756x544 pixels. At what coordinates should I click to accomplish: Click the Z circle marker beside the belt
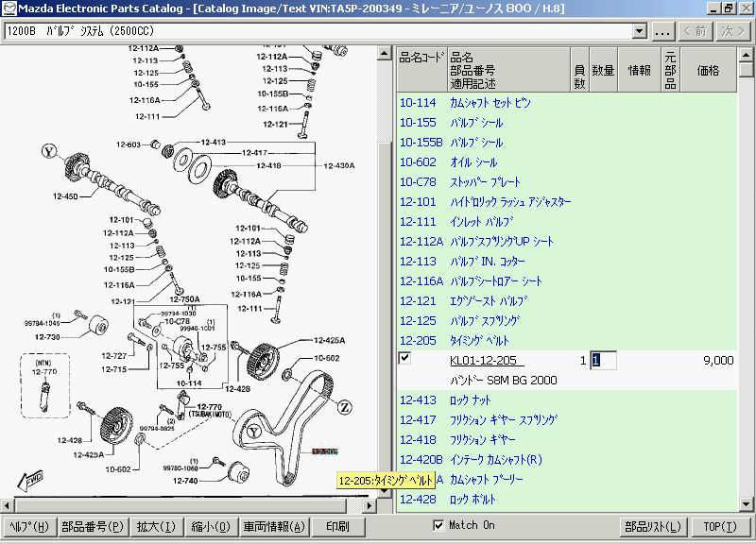click(343, 407)
